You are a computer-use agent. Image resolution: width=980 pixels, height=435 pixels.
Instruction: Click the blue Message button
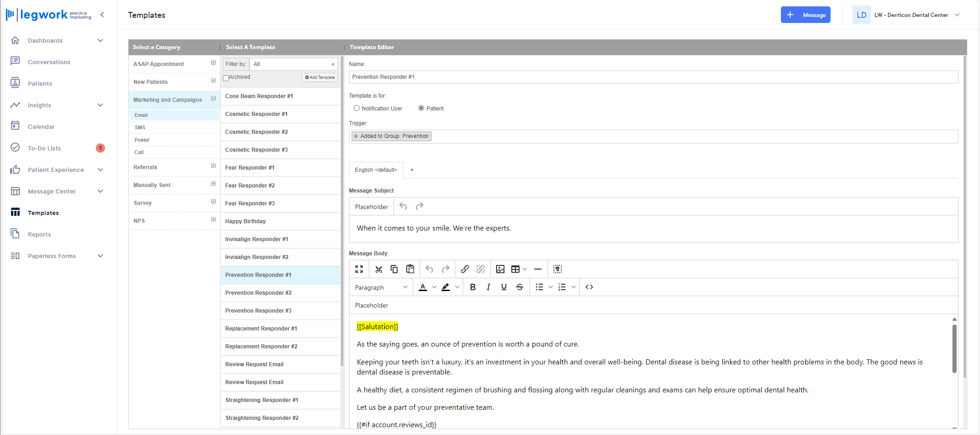tap(805, 15)
